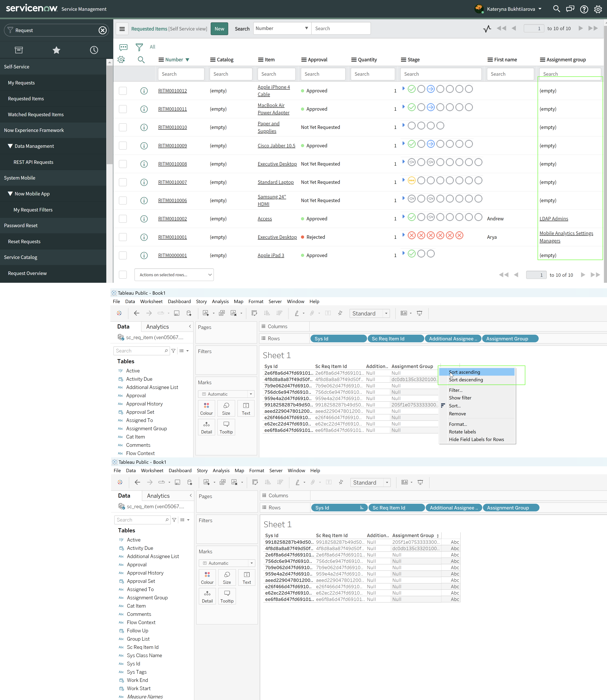Select the checkbox for RITM0010011 row

tap(123, 109)
